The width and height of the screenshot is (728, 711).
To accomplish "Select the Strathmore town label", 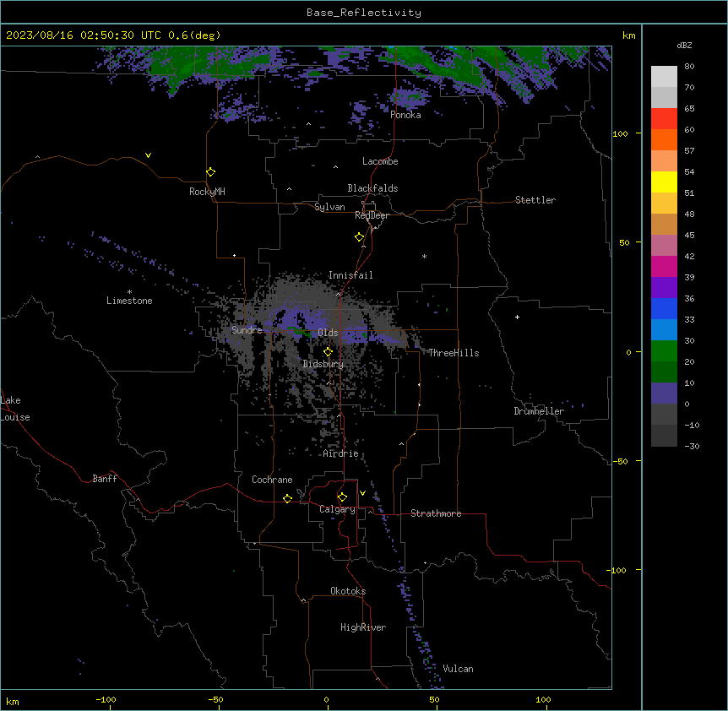I will pyautogui.click(x=436, y=513).
